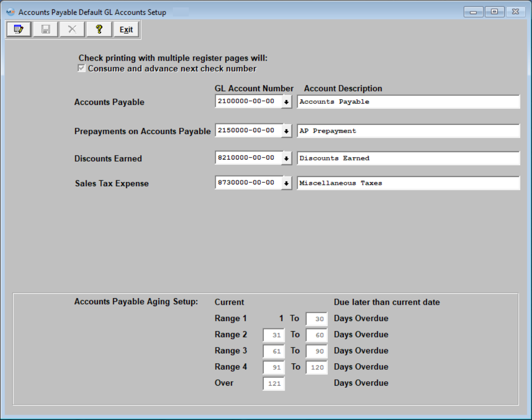The height and width of the screenshot is (420, 532).
Task: Click the Discounts Earned description field
Action: [408, 158]
